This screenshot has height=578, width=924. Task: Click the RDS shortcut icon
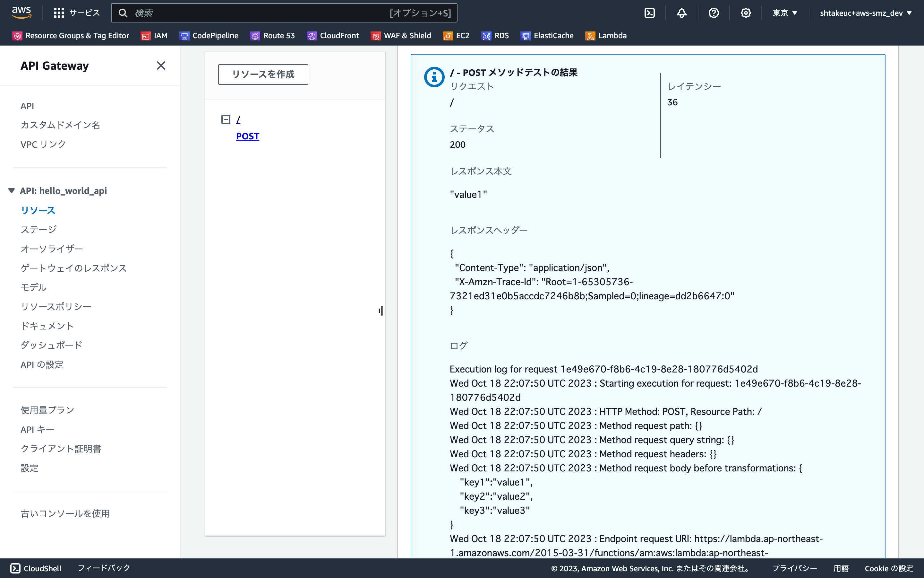(x=486, y=36)
